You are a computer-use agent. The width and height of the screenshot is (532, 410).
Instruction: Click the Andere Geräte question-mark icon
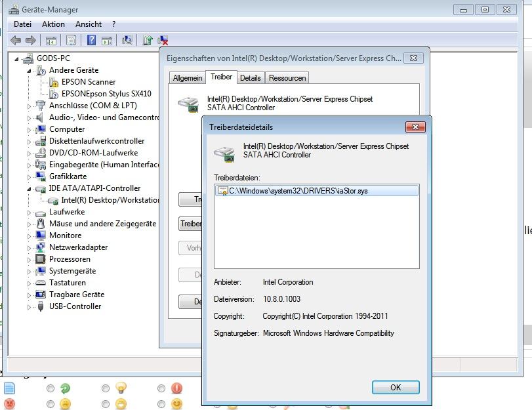click(x=41, y=70)
